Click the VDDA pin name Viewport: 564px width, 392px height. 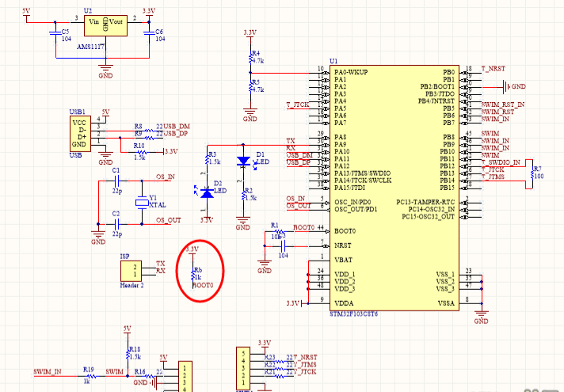[x=344, y=303]
